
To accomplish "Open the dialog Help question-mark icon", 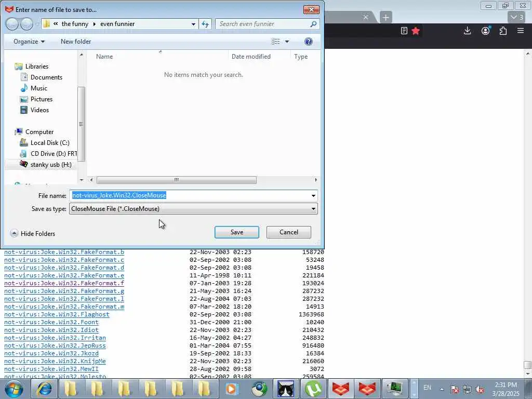I will point(309,42).
